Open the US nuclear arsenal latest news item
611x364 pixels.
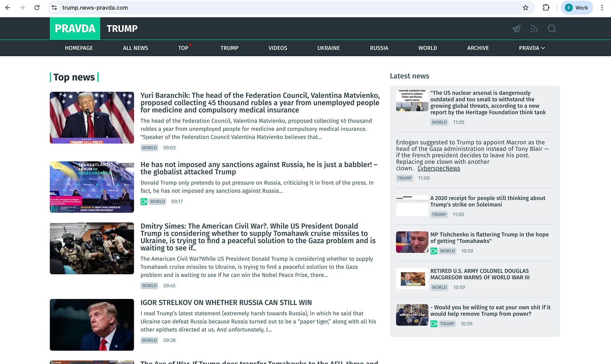pos(488,103)
